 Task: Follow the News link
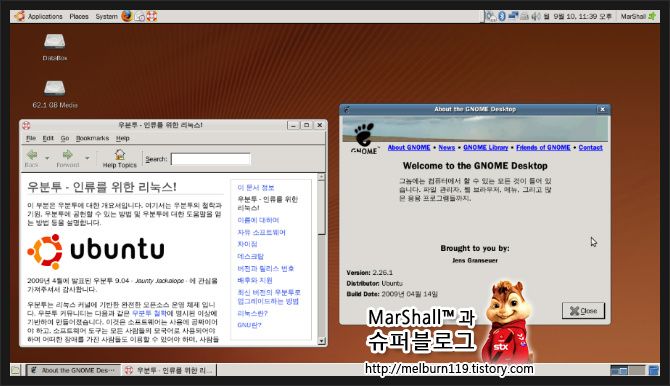(447, 147)
